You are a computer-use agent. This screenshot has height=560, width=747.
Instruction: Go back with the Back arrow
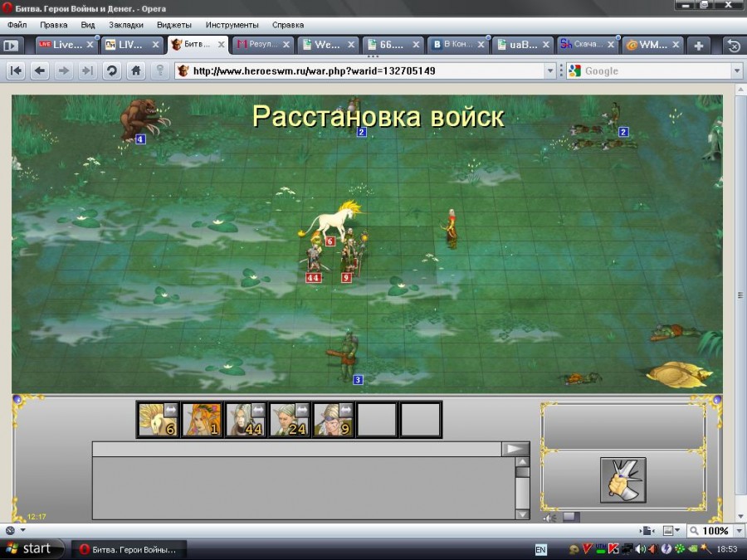tap(40, 71)
